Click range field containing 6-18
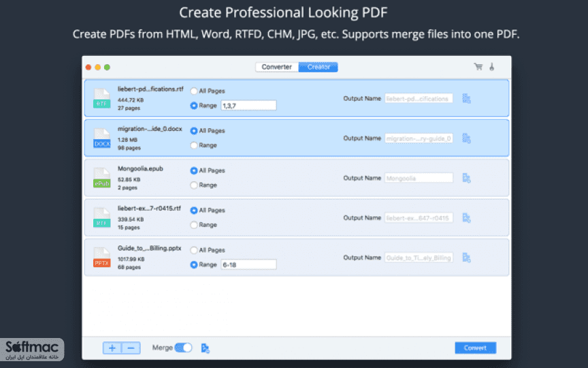The height and width of the screenshot is (368, 588). tap(248, 264)
